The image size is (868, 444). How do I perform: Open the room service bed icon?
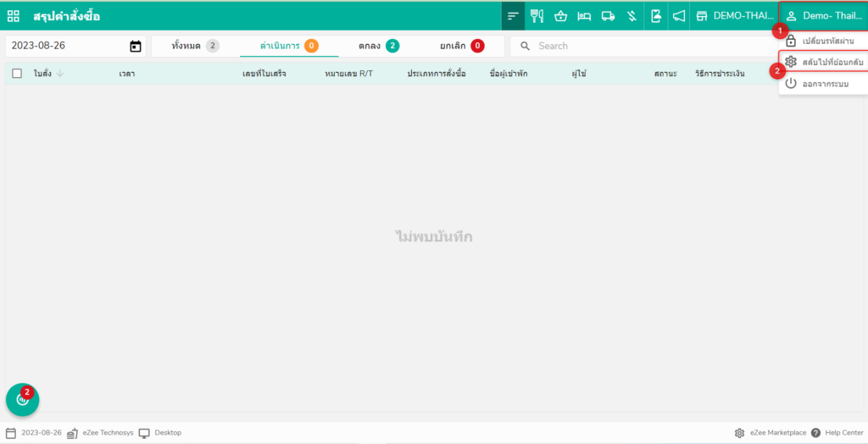(584, 15)
